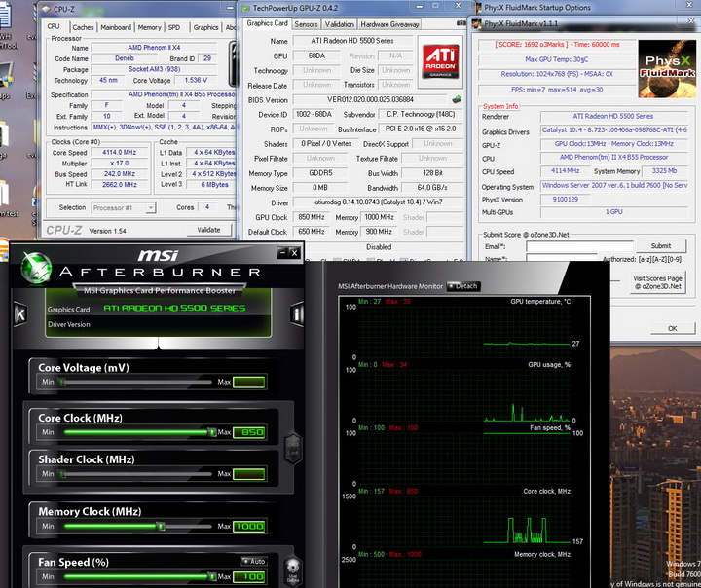This screenshot has width=701, height=588.
Task: Switch to the CPU tab in CPU-Z
Action: tap(54, 27)
